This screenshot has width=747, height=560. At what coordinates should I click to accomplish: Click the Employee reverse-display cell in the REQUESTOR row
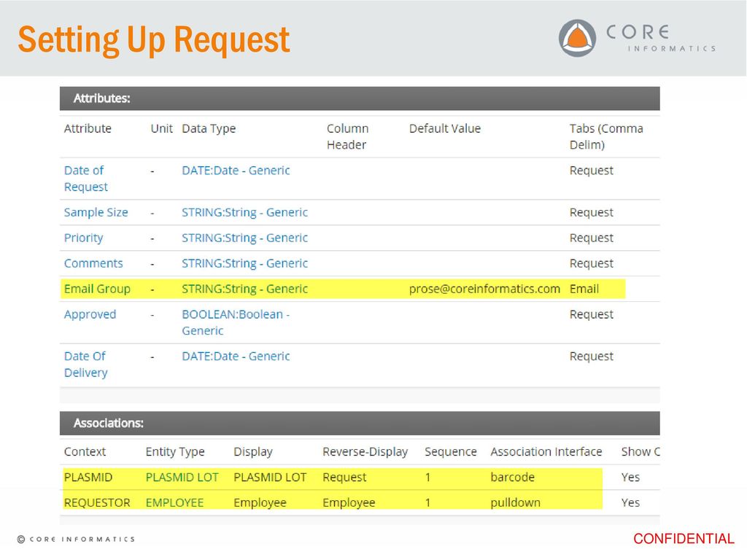[349, 503]
